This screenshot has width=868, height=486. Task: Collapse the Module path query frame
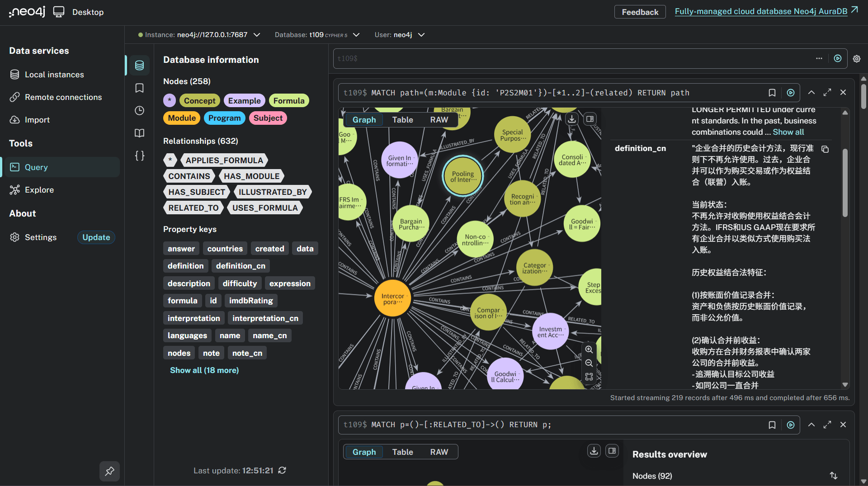[811, 92]
